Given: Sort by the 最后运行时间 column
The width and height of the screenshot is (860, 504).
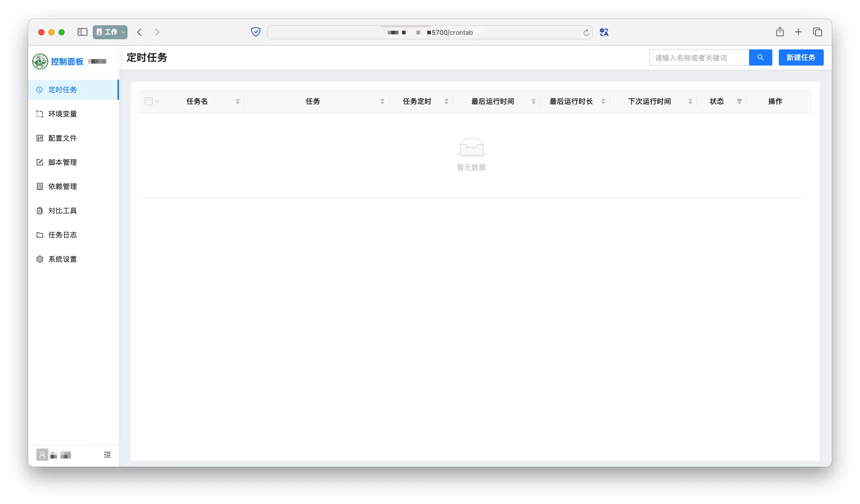Looking at the screenshot, I should tap(533, 101).
